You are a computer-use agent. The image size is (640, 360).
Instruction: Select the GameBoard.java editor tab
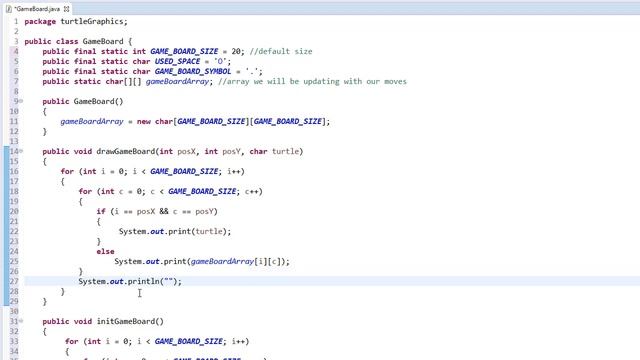(37, 9)
